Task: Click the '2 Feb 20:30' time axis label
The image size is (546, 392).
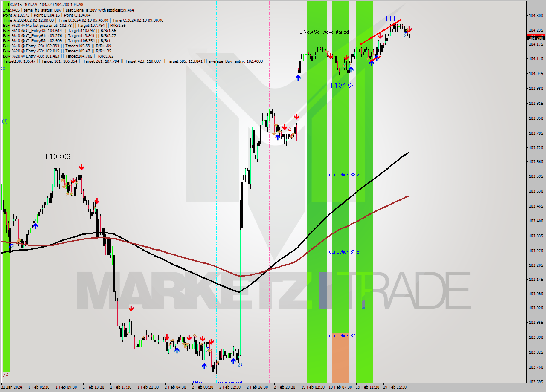Action: [285, 387]
